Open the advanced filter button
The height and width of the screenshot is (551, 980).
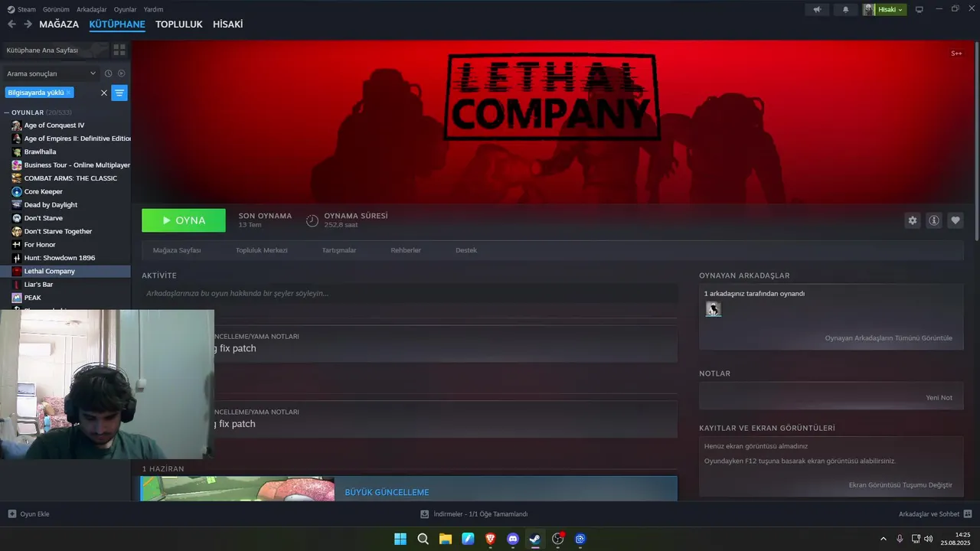(x=119, y=93)
